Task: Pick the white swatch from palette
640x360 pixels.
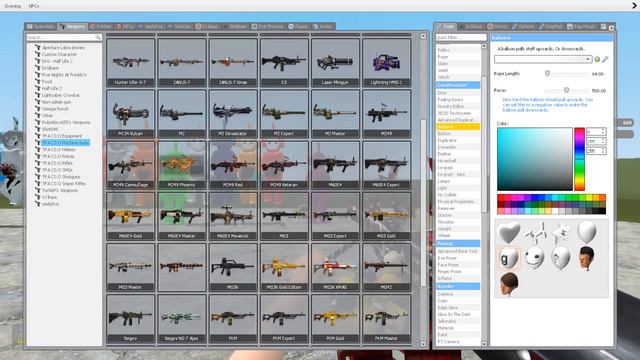Action: 556,211
